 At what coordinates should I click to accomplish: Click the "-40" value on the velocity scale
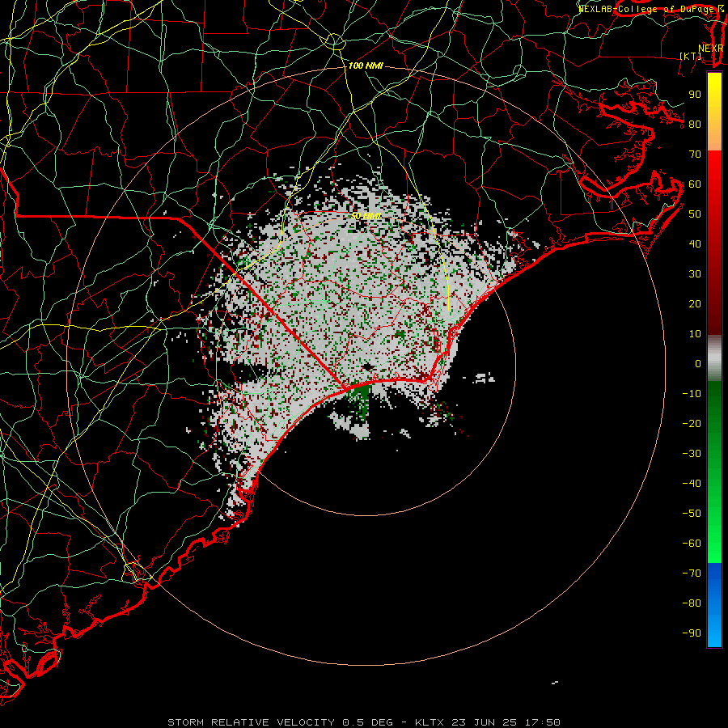click(x=692, y=484)
